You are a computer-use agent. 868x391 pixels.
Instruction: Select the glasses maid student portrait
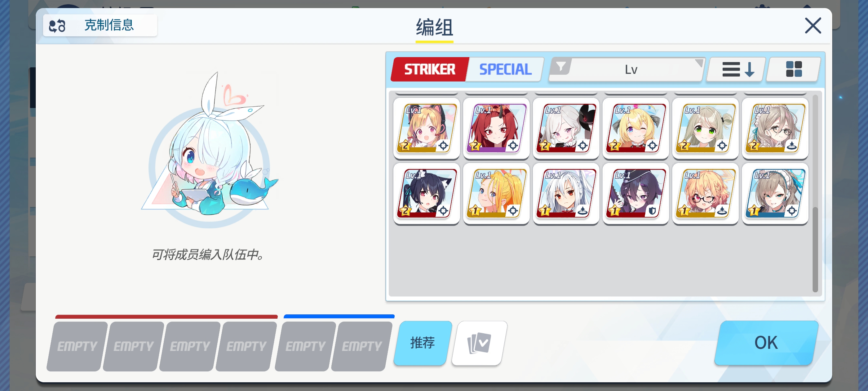pyautogui.click(x=775, y=128)
